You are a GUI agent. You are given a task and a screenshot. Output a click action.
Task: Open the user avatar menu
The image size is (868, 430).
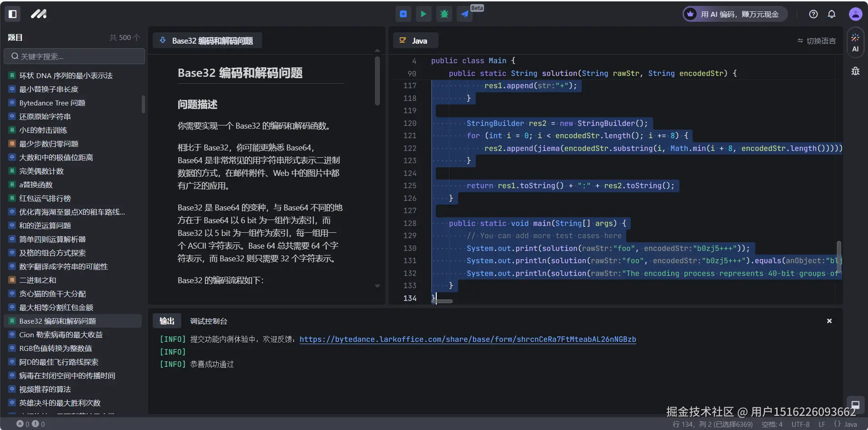pyautogui.click(x=855, y=14)
